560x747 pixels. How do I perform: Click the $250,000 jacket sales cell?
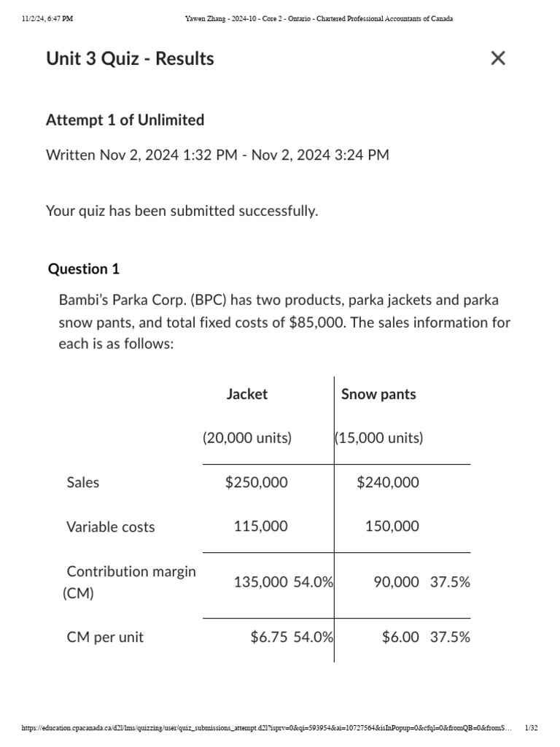point(257,482)
